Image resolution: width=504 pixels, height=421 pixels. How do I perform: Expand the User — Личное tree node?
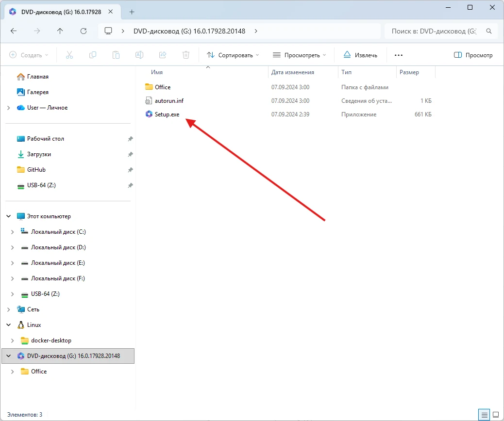coord(9,108)
